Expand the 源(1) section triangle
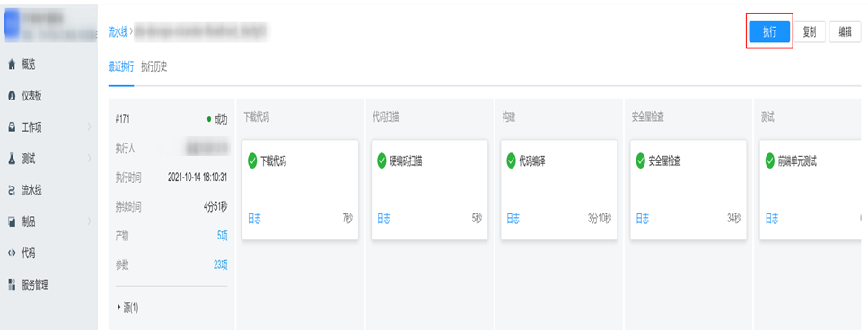868x330 pixels. tap(119, 308)
